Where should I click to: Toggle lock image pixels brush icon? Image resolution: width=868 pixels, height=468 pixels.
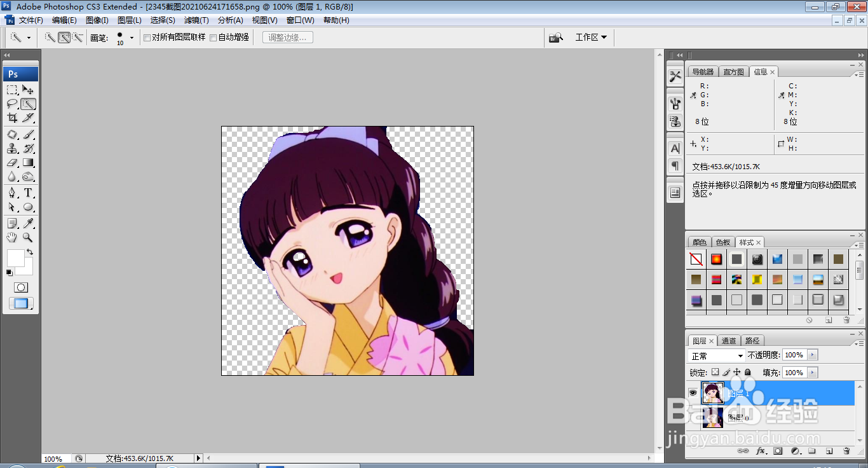click(x=726, y=373)
